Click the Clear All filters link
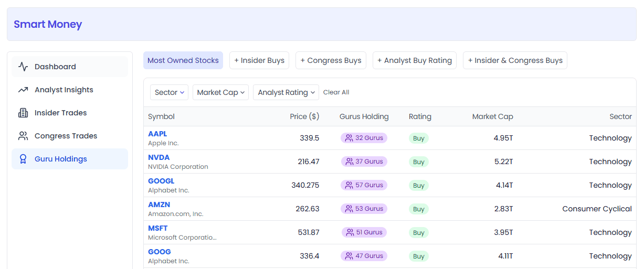 [336, 92]
